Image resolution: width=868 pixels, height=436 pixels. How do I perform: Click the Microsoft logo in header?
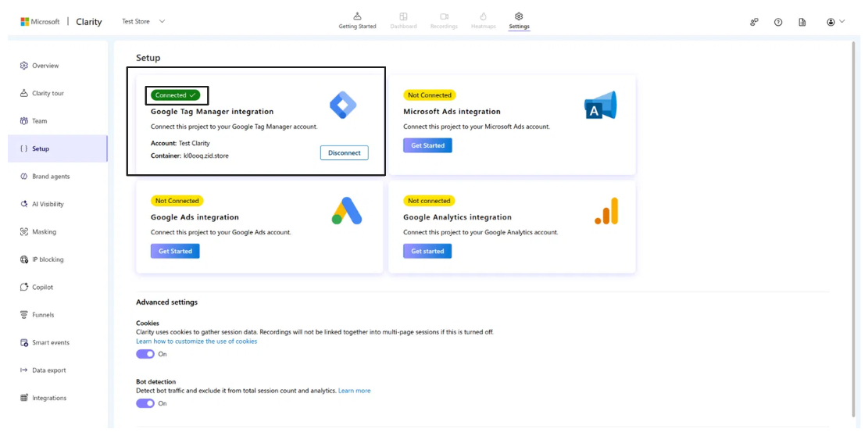click(24, 22)
